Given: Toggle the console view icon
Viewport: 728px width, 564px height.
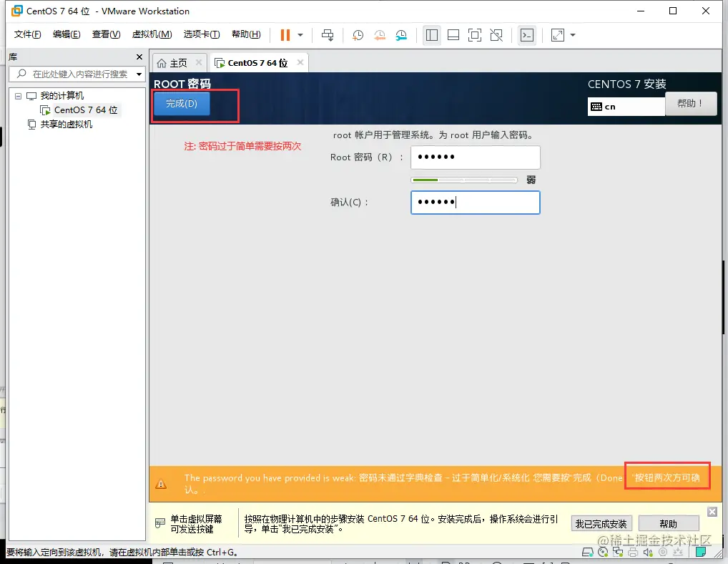Looking at the screenshot, I should click(x=527, y=35).
